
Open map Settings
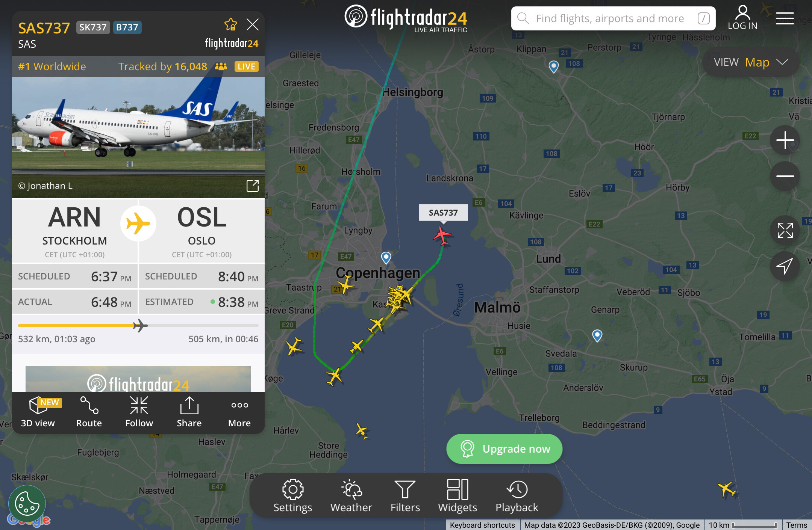point(293,496)
